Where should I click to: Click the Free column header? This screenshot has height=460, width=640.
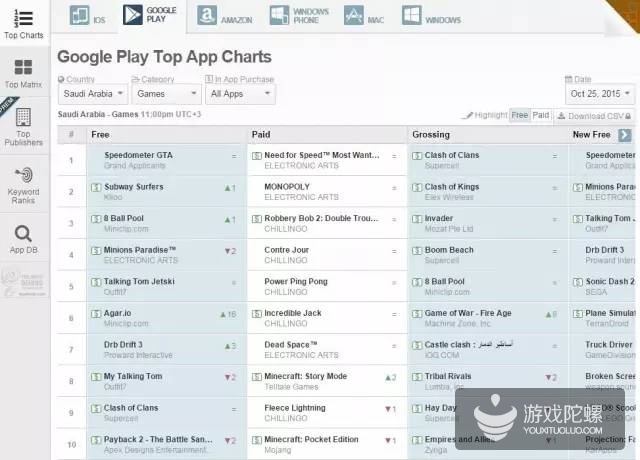click(x=100, y=135)
